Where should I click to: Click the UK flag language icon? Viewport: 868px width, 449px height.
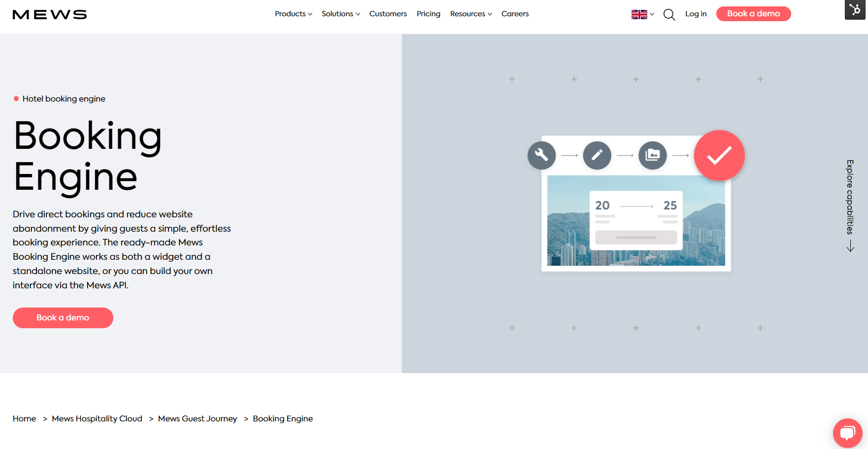point(639,14)
